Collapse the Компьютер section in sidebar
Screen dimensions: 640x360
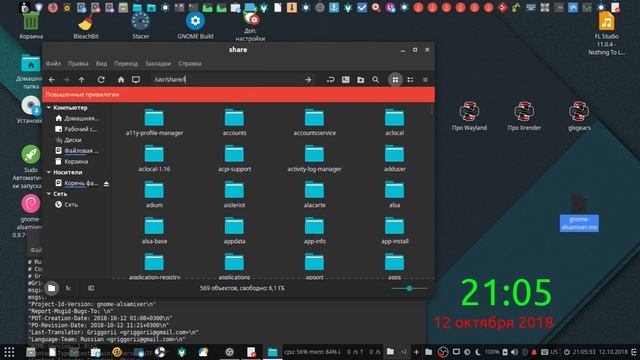[49, 107]
